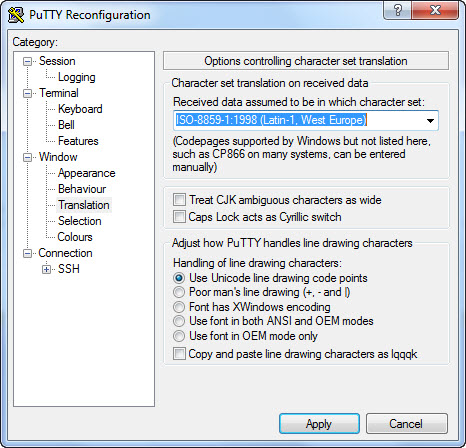The width and height of the screenshot is (466, 448).
Task: Click the help question mark button
Action: coord(398,11)
